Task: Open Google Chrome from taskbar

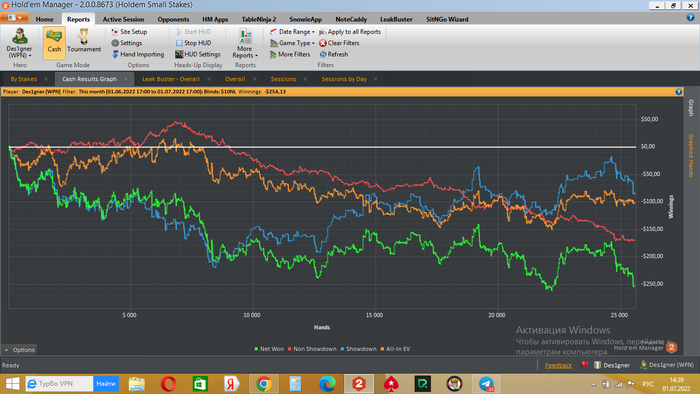Action: point(264,384)
